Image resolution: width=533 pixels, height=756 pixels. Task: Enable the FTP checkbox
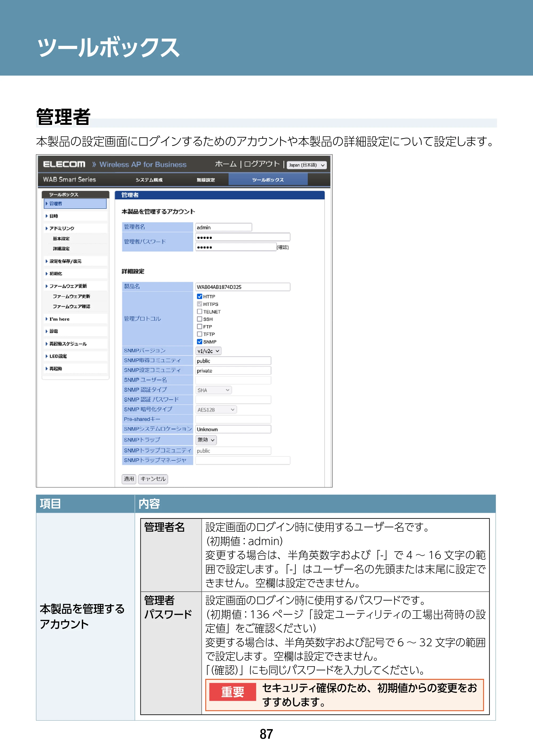[x=199, y=327]
